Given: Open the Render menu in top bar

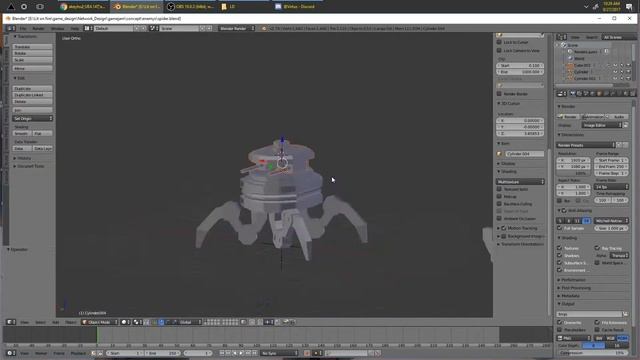Looking at the screenshot, I should (x=38, y=29).
